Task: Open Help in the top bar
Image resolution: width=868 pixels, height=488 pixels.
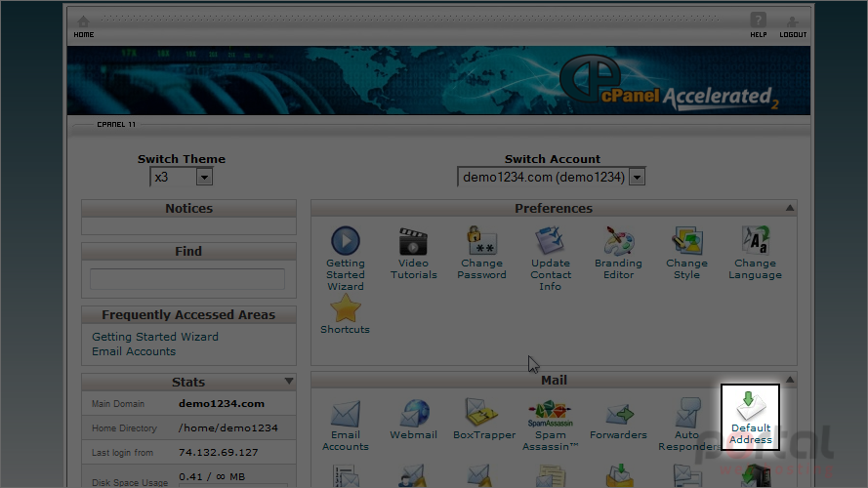Action: [758, 25]
